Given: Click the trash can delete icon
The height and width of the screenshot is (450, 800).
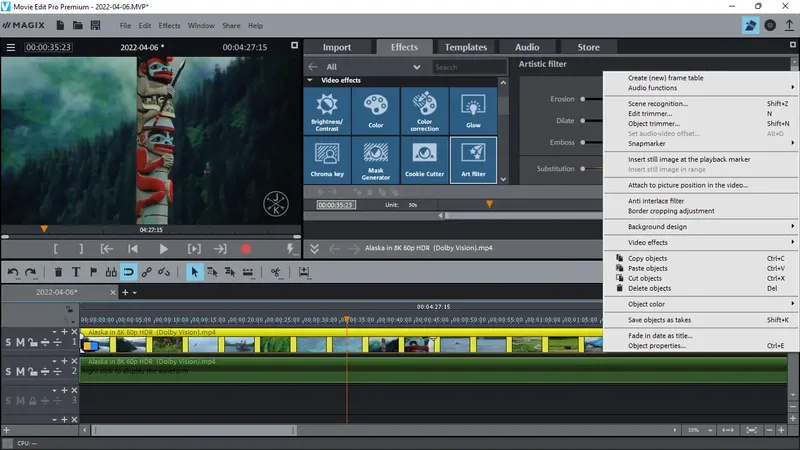Looking at the screenshot, I should (59, 271).
